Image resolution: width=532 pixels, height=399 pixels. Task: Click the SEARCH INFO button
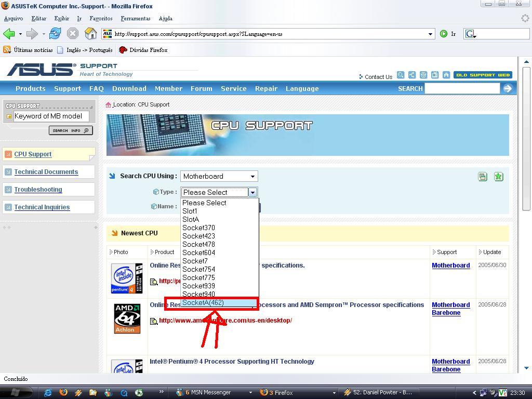point(71,130)
